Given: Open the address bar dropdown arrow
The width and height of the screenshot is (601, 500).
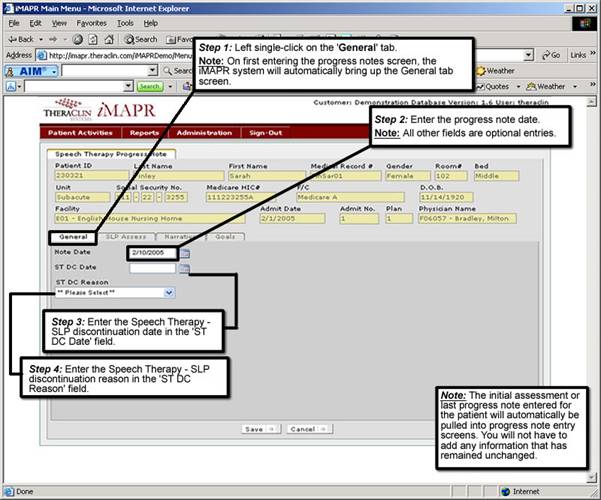Looking at the screenshot, I should (x=529, y=55).
